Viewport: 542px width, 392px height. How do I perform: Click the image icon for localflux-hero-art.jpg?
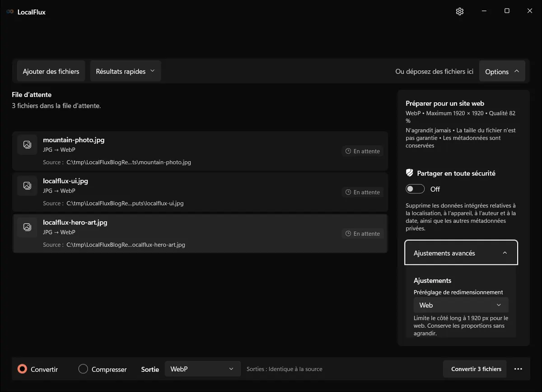(x=27, y=227)
